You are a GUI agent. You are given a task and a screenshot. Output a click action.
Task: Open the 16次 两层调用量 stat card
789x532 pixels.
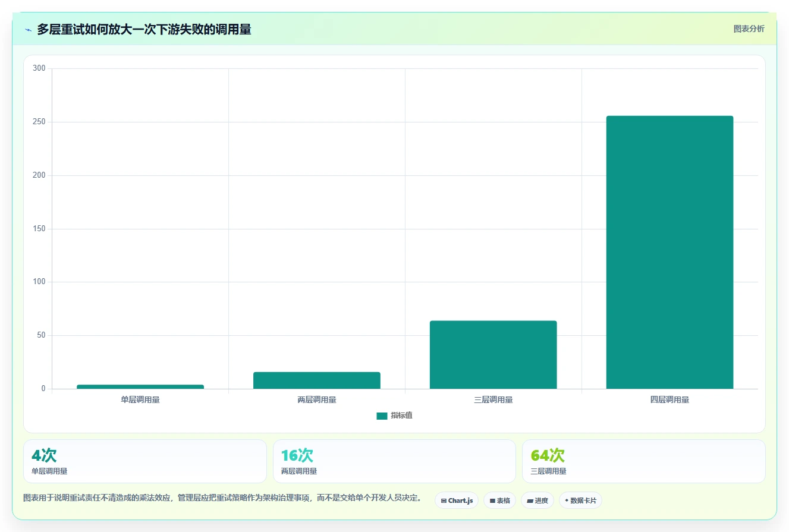click(394, 461)
